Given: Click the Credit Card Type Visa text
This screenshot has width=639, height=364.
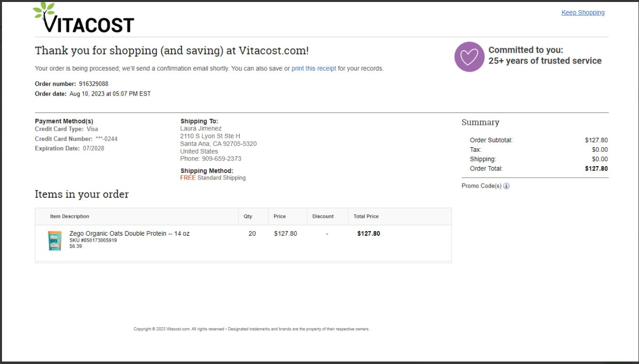Looking at the screenshot, I should (x=67, y=129).
